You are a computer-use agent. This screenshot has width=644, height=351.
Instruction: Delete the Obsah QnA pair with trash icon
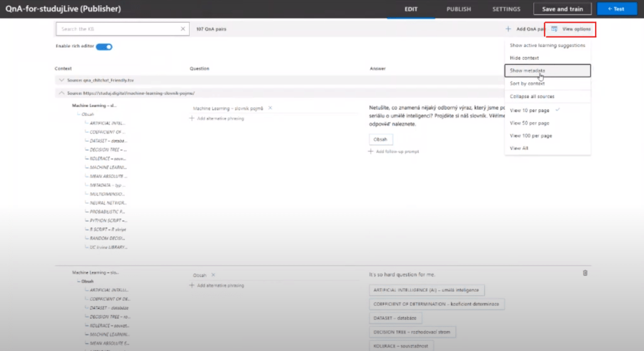pos(585,273)
